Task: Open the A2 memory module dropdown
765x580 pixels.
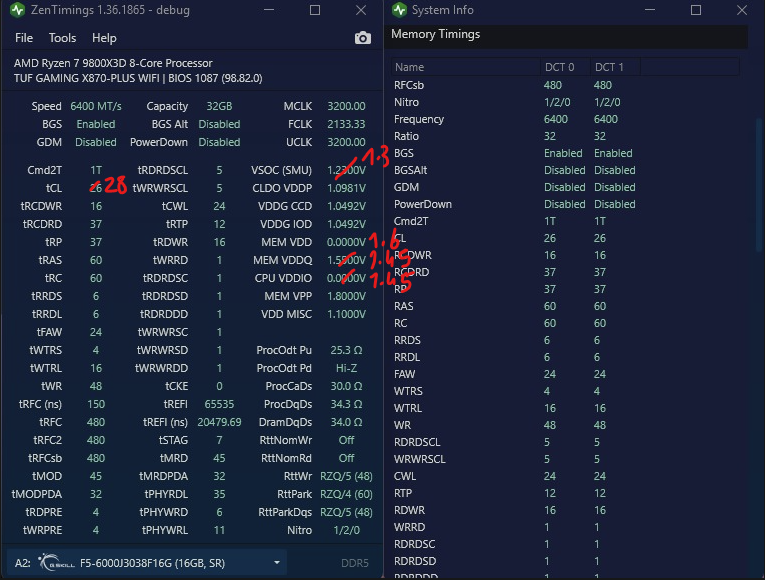Action: tap(146, 562)
